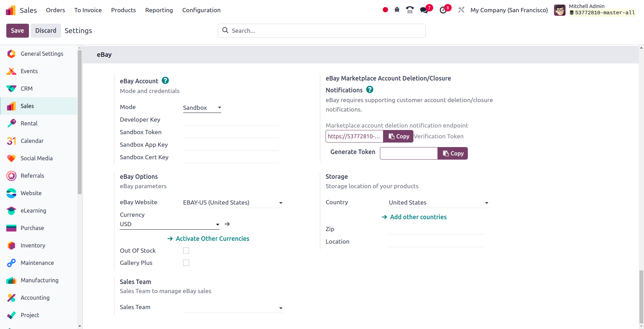Discard settings changes

pos(46,31)
